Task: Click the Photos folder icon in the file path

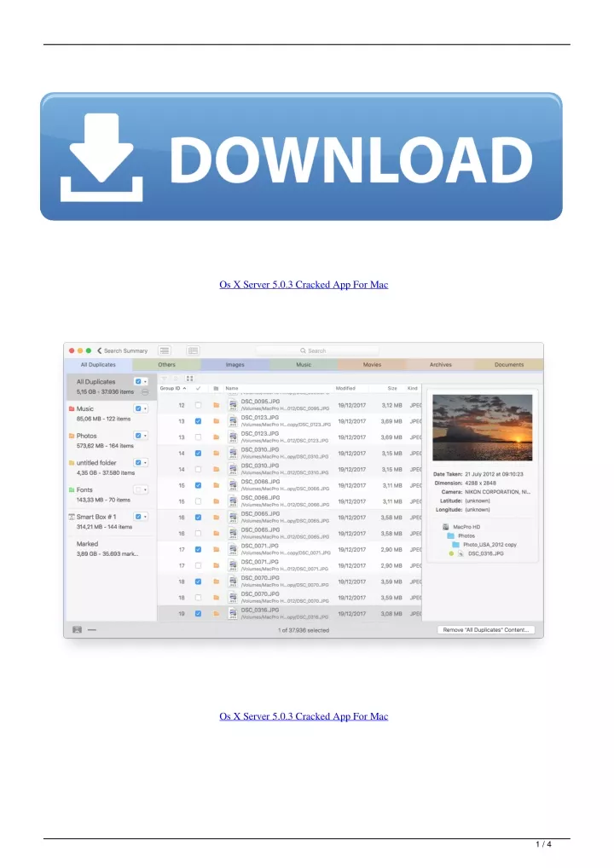Action: (x=450, y=535)
